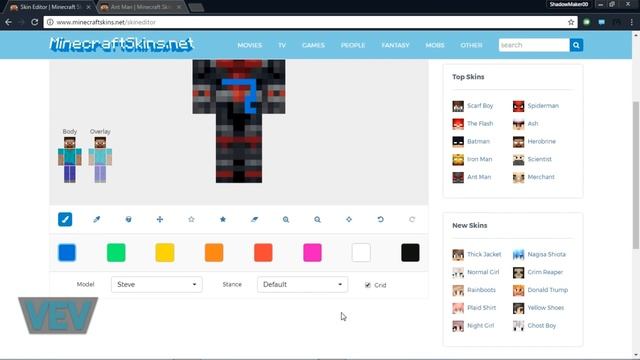Select the eraser tool
The height and width of the screenshot is (360, 640).
click(x=254, y=219)
